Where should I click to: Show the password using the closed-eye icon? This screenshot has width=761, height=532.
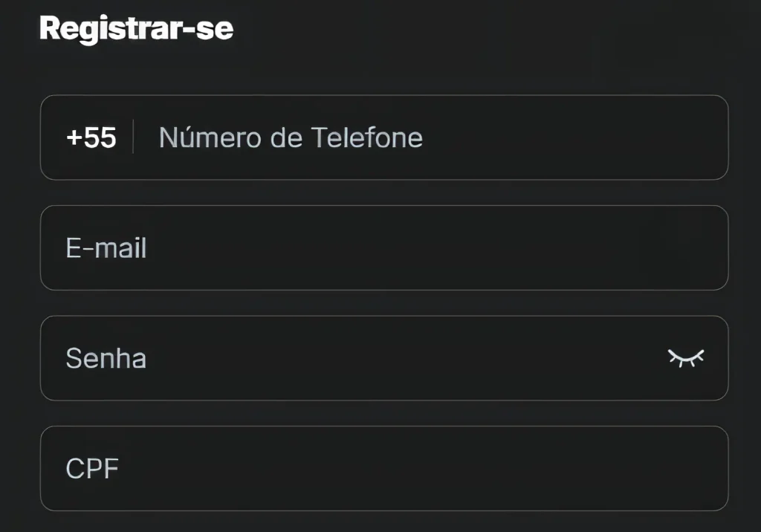(x=686, y=358)
